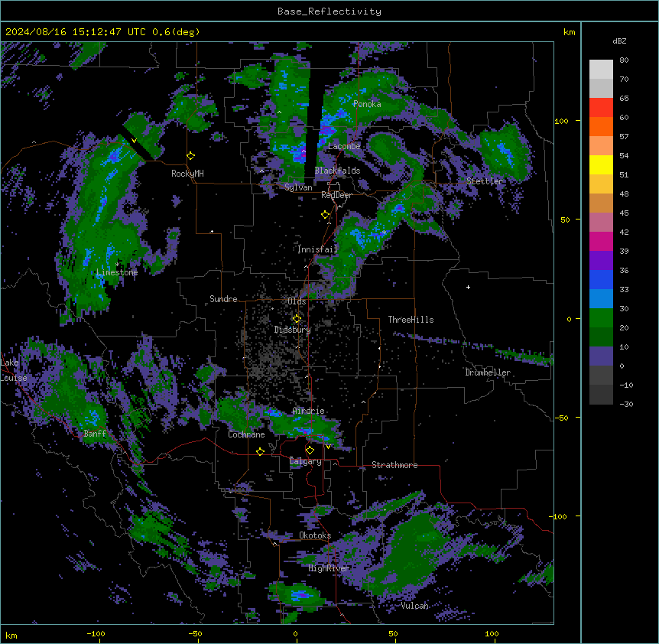Viewport: 659px width, 644px height.
Task: Click the Vulcan label
Action: click(414, 606)
